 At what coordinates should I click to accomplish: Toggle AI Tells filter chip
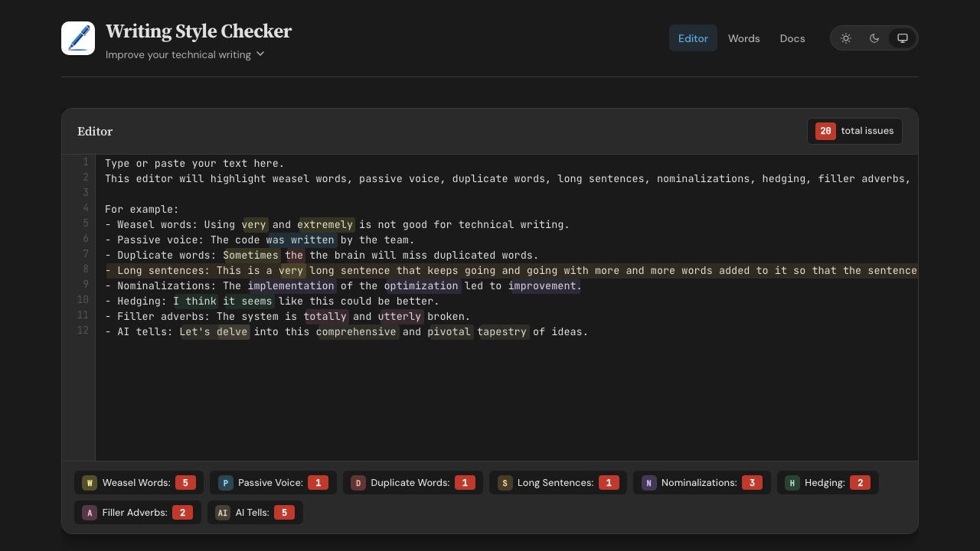click(x=255, y=513)
